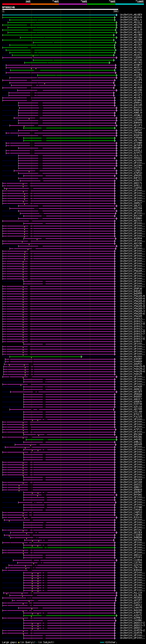Image resolution: width=146 pixels, height=644 pixels.
Task: Select hit label UniRef100_Q09013-8
Action: [132, 324]
